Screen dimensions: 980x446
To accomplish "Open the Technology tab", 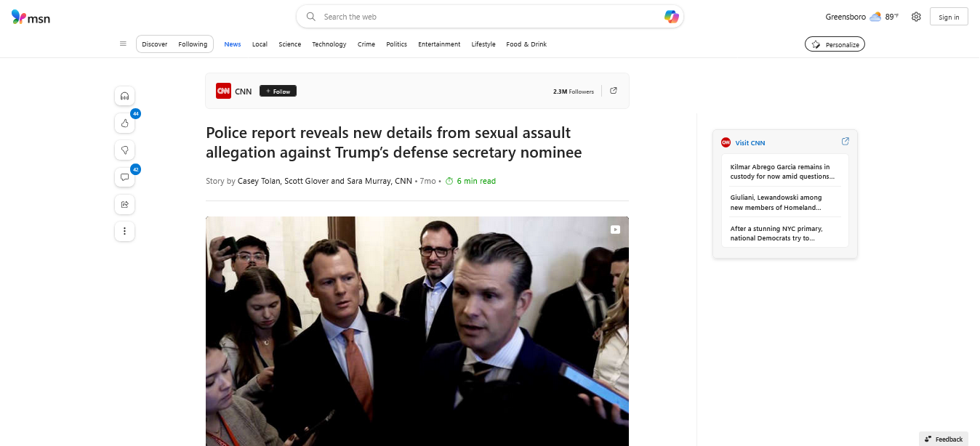I will coord(329,44).
